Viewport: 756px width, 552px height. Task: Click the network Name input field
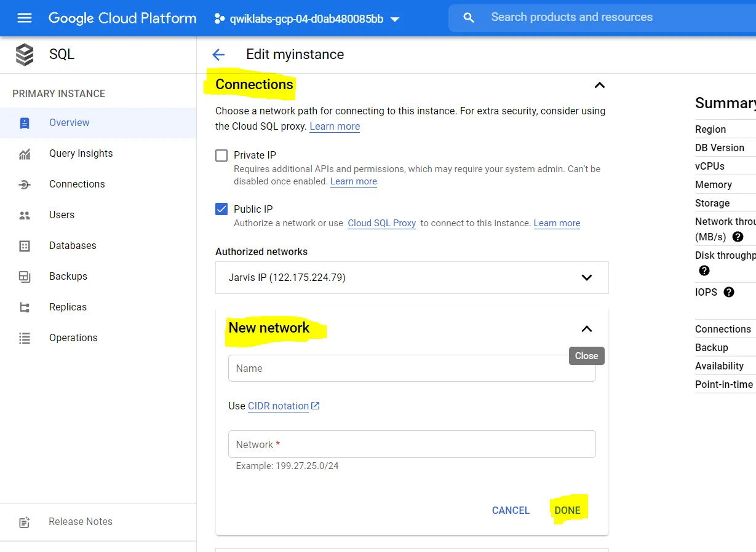[412, 369]
